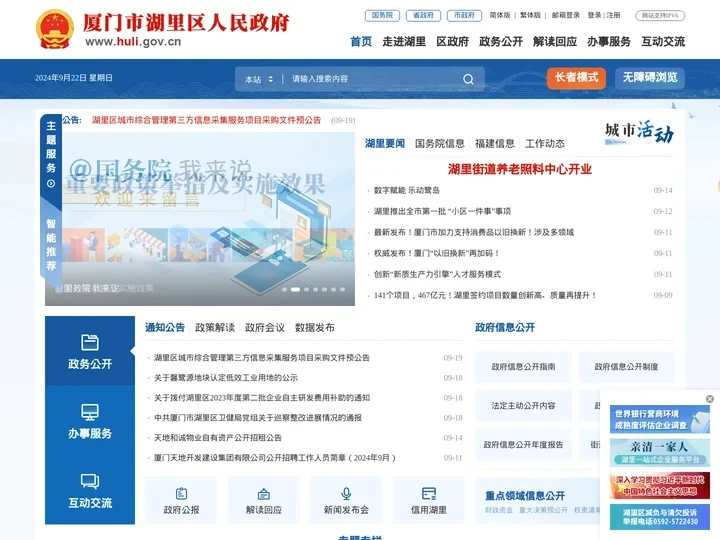Open 世界银行营商环境 survey banner
This screenshot has width=720, height=540.
tap(660, 419)
